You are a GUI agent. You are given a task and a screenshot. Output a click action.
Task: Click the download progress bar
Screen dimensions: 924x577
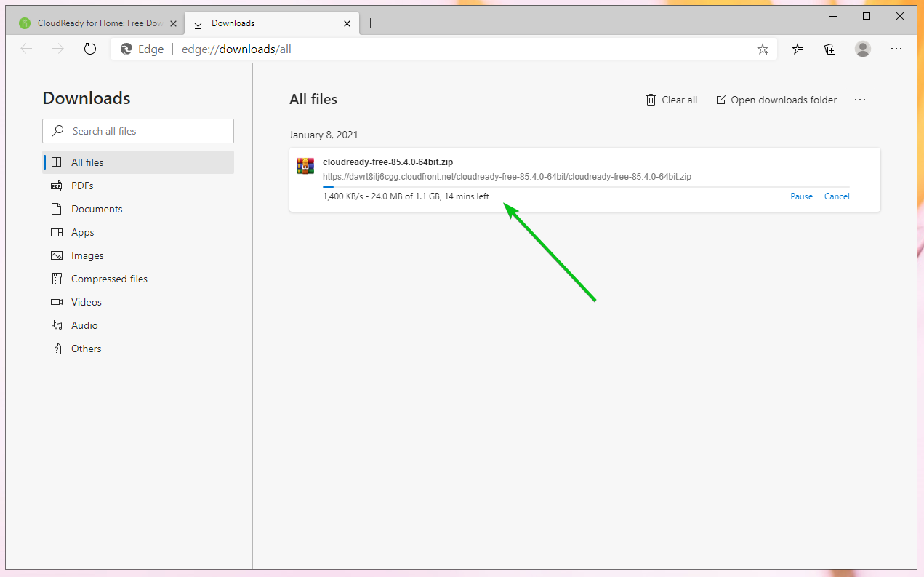tap(586, 187)
